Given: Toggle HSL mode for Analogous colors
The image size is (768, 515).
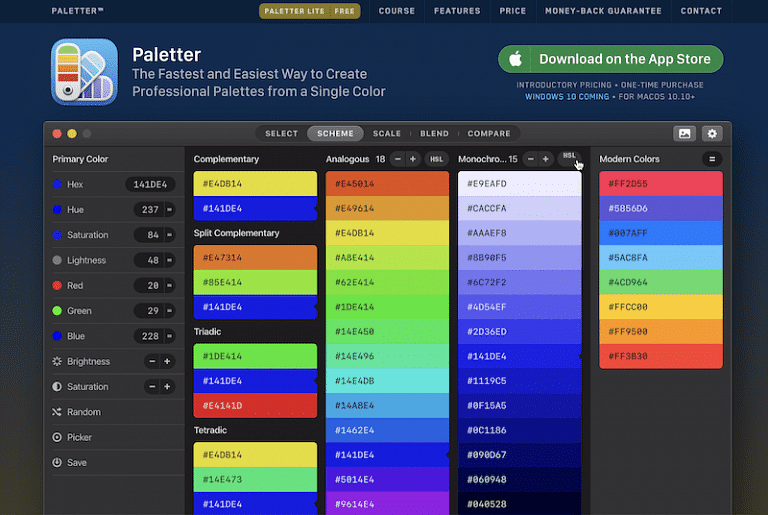Looking at the screenshot, I should point(437,159).
